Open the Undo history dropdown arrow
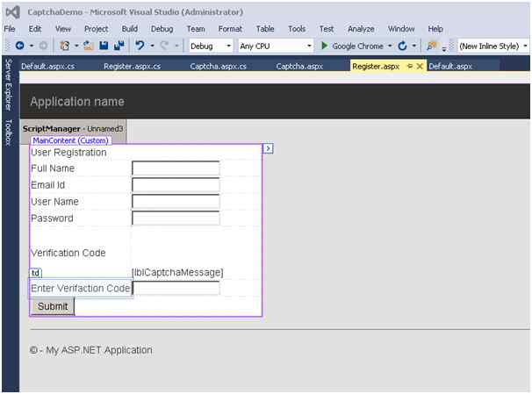 (x=153, y=46)
